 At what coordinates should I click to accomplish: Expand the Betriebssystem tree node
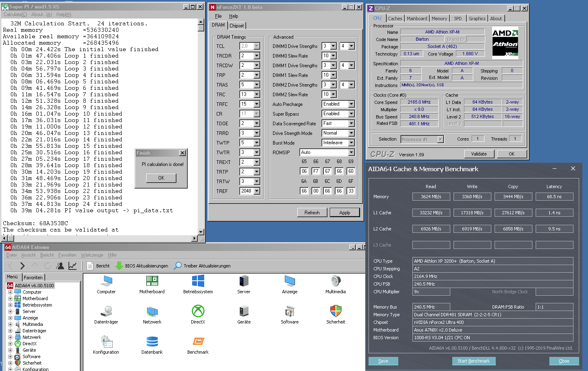point(10,305)
